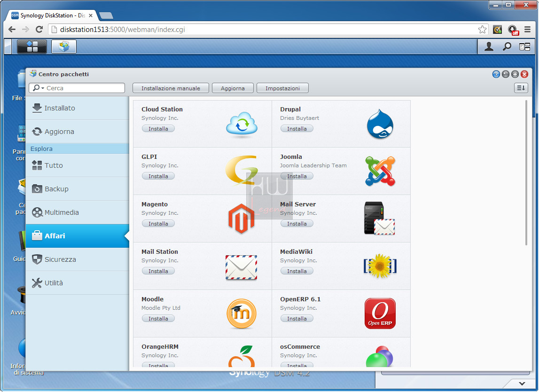Select the Backup category
Image resolution: width=539 pixels, height=392 pixels.
point(78,189)
